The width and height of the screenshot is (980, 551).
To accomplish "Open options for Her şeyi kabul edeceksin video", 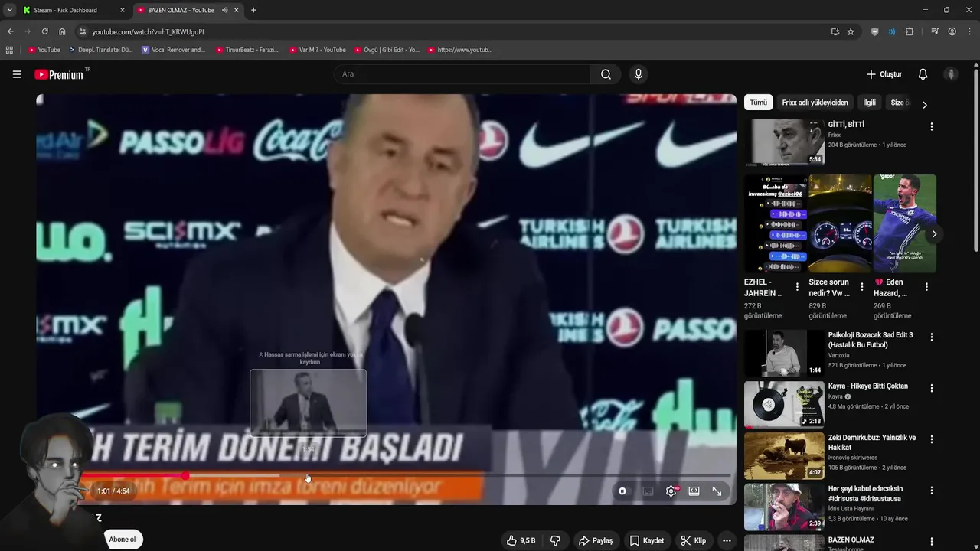I will [x=931, y=491].
